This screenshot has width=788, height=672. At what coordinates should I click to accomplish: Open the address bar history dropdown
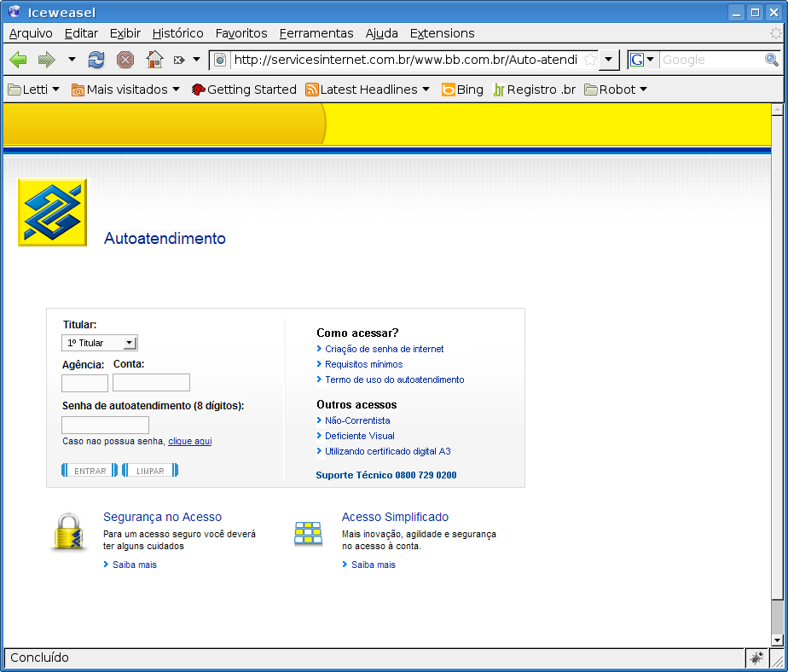(609, 60)
